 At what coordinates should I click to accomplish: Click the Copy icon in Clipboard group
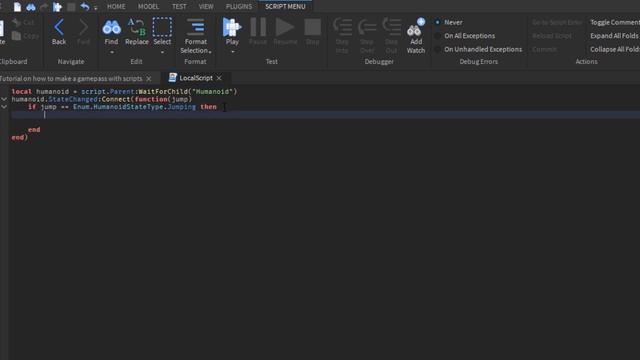click(x=16, y=36)
